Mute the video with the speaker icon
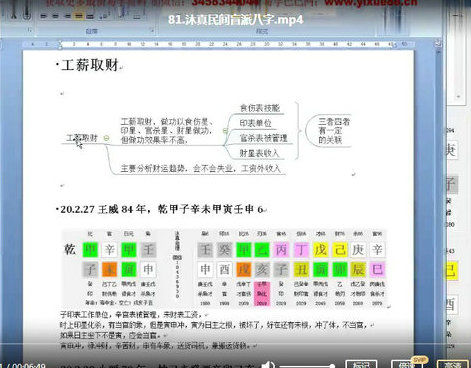Screen dimensions: 471x368 click(268, 365)
